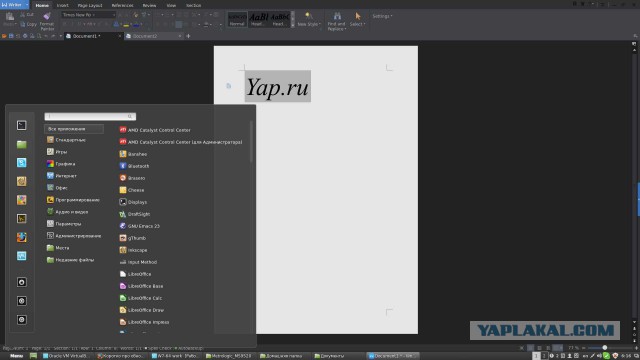The height and width of the screenshot is (360, 640).
Task: Click the Format Painter tool
Action: pos(47,21)
